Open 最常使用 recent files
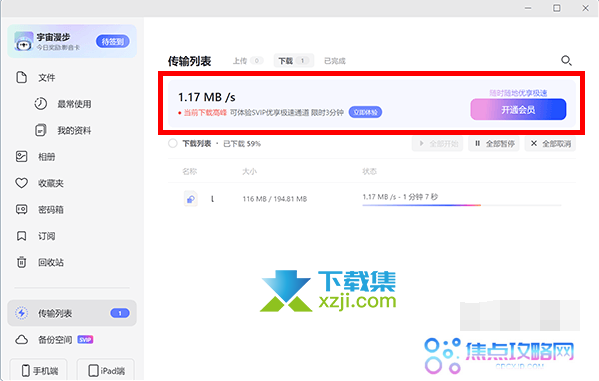 63,104
